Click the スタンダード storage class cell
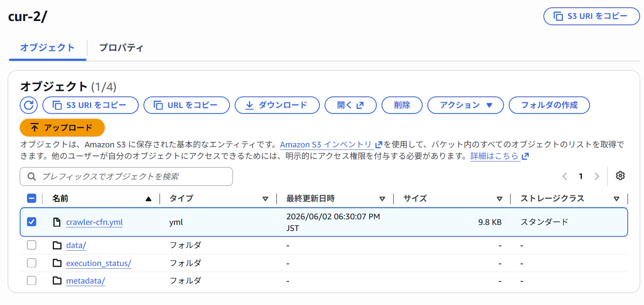The width and height of the screenshot is (644, 305). pyautogui.click(x=544, y=222)
